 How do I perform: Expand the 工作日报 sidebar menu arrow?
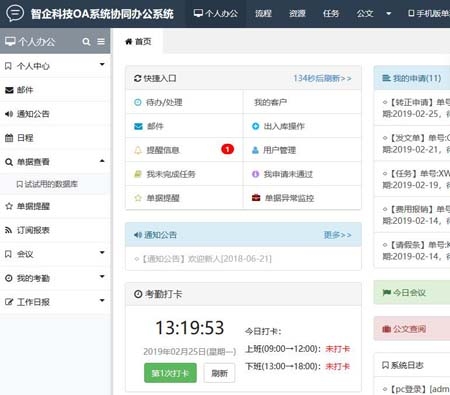click(x=102, y=300)
